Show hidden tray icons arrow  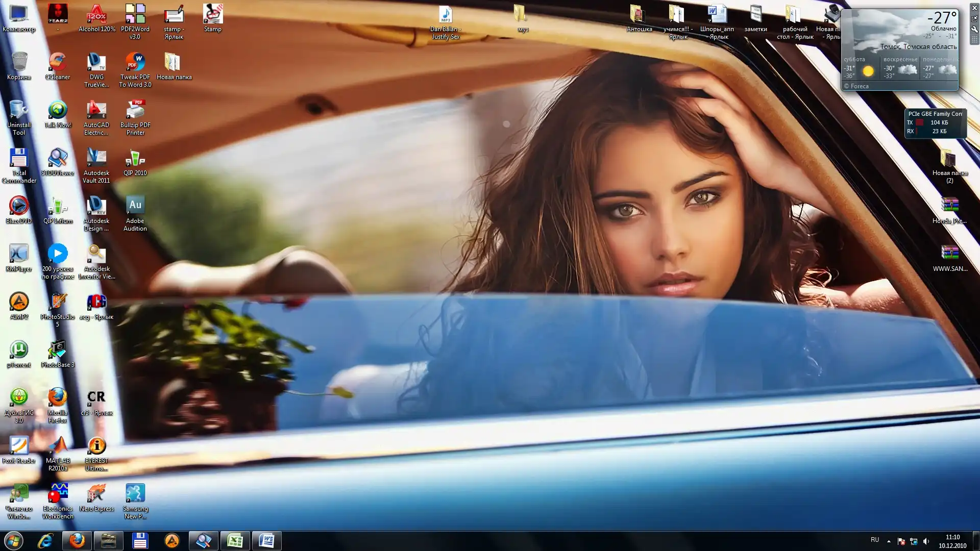889,541
